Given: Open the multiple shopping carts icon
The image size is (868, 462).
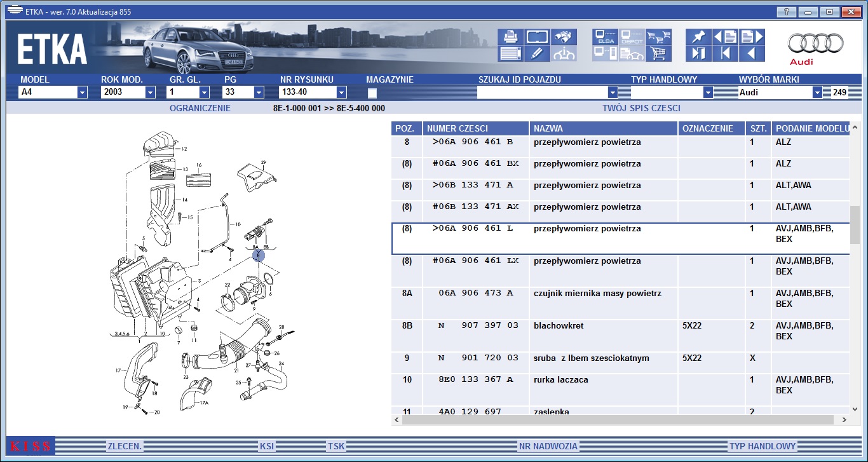Looking at the screenshot, I should [x=659, y=37].
